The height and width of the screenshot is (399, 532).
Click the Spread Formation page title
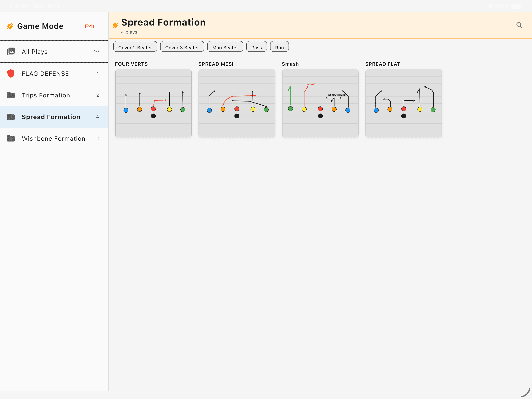pos(164,22)
